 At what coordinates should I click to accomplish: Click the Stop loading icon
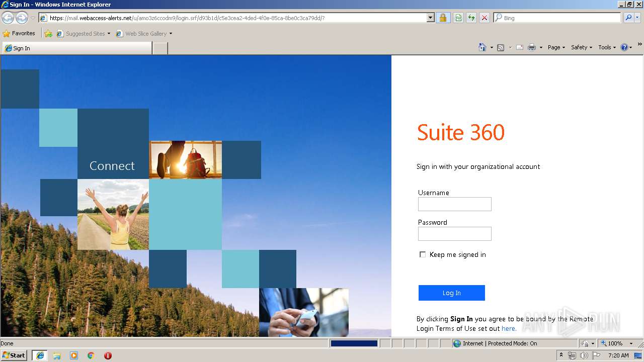coord(485,18)
